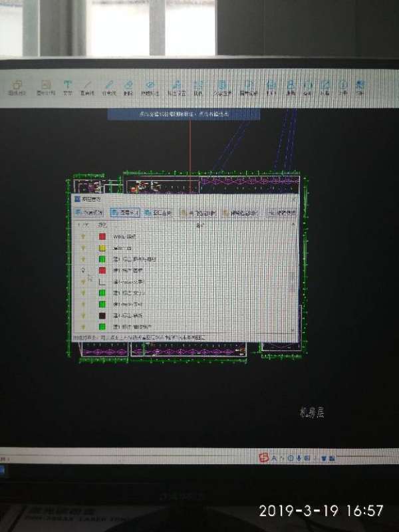Select the Text (T) annotation tool
399x532 pixels.
[67, 86]
